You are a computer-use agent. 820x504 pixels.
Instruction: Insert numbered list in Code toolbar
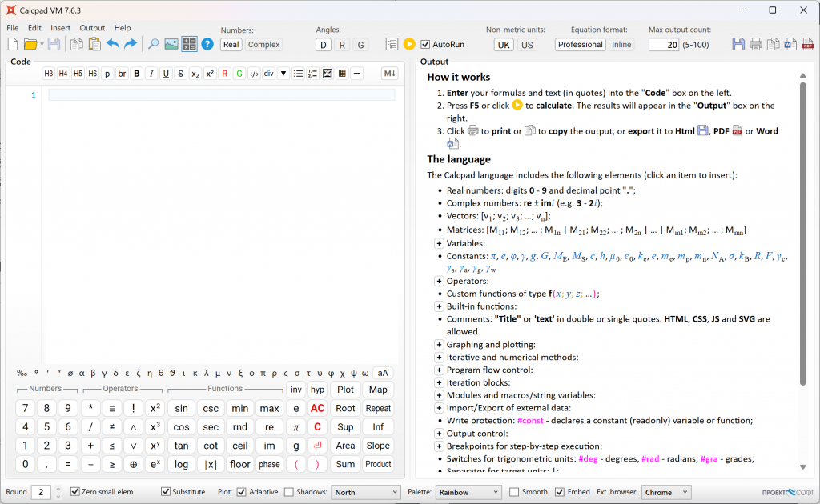[x=313, y=74]
